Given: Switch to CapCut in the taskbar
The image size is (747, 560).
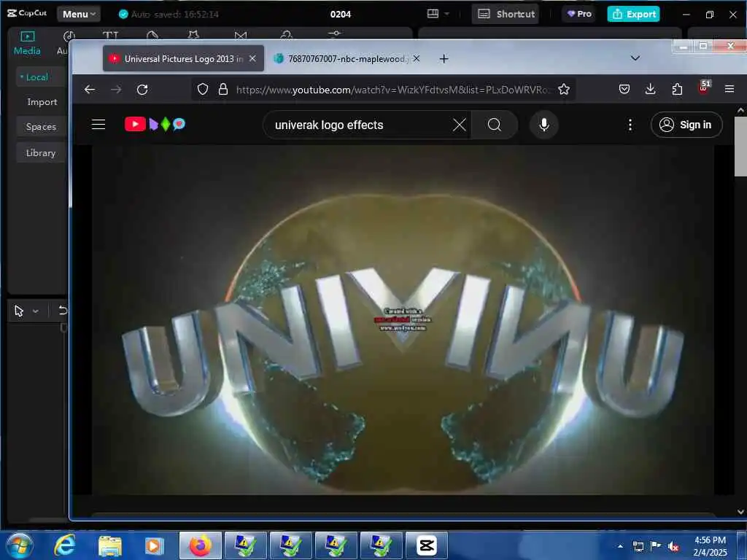Looking at the screenshot, I should point(426,545).
